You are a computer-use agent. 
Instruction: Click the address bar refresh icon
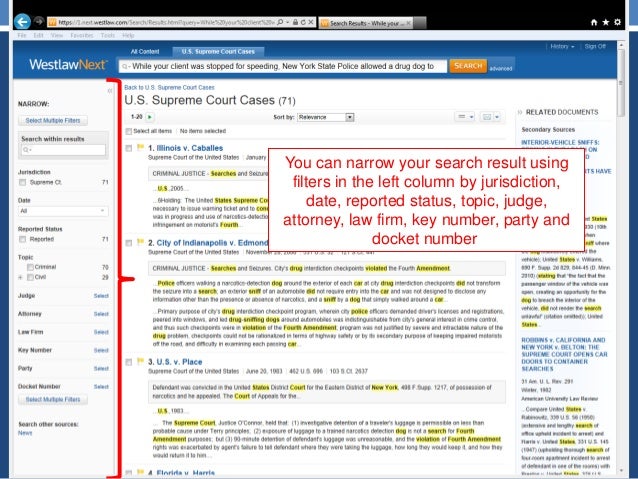coord(303,22)
